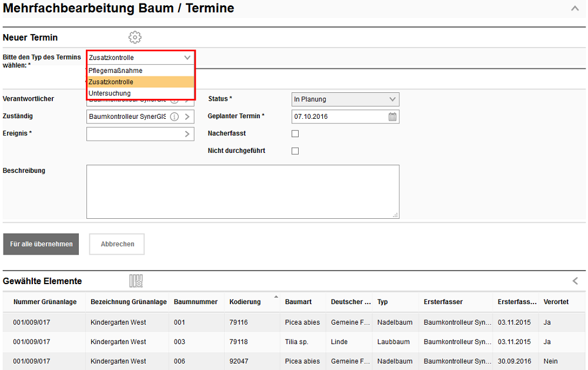Click date 30.09.2016 in table
588x370 pixels.
[x=514, y=361]
